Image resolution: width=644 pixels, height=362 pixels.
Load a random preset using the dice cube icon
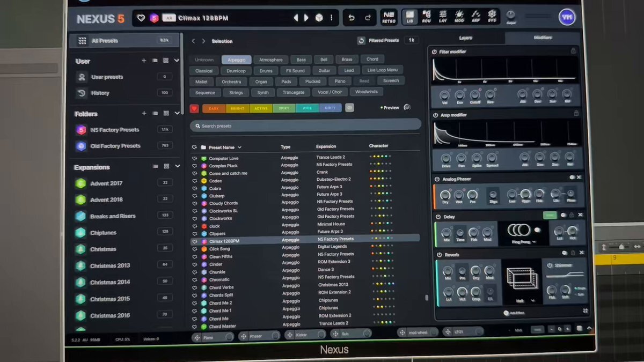tap(319, 18)
